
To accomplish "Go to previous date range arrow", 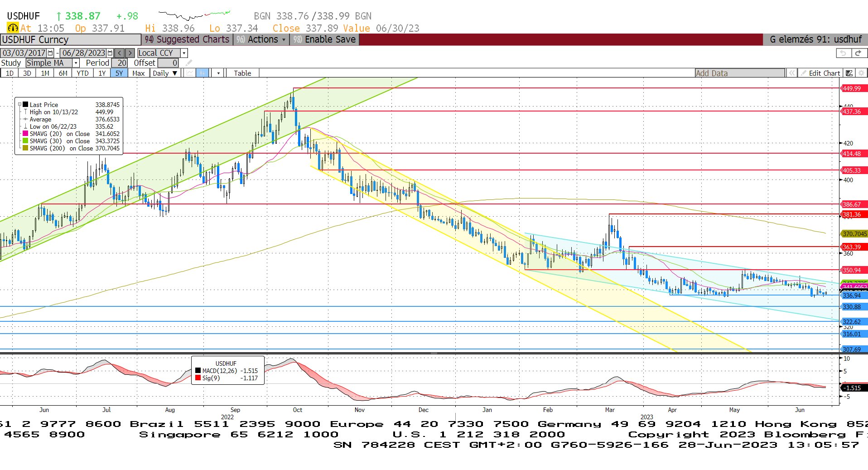I will [x=120, y=53].
